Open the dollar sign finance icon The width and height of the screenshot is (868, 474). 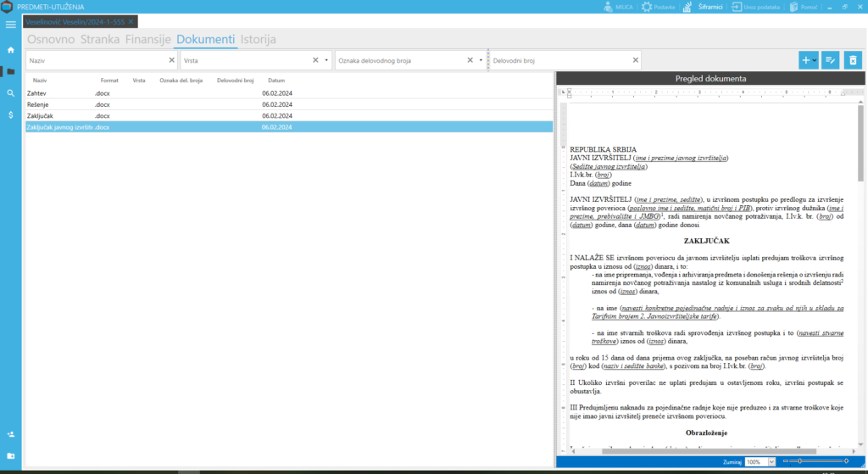coord(10,114)
